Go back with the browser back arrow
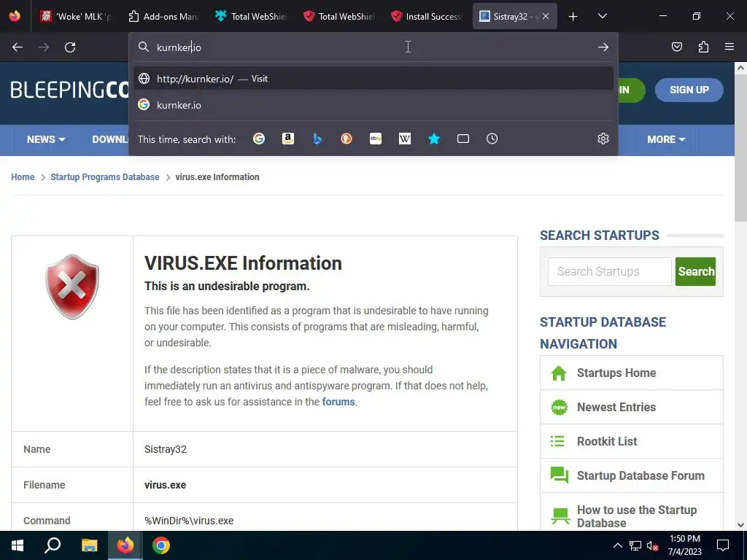This screenshot has width=747, height=560. point(18,47)
